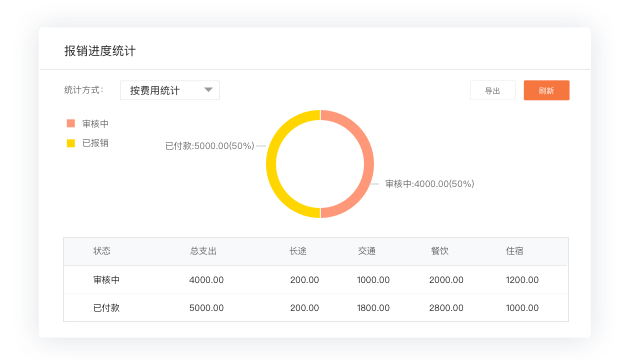Click 200.00 in the 已付款 row

click(304, 308)
